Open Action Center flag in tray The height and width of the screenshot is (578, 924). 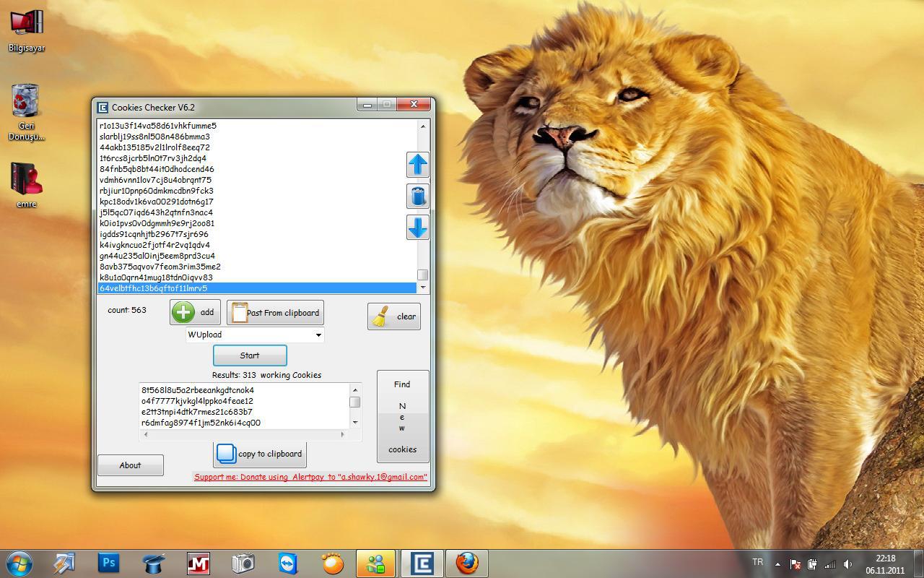[796, 564]
